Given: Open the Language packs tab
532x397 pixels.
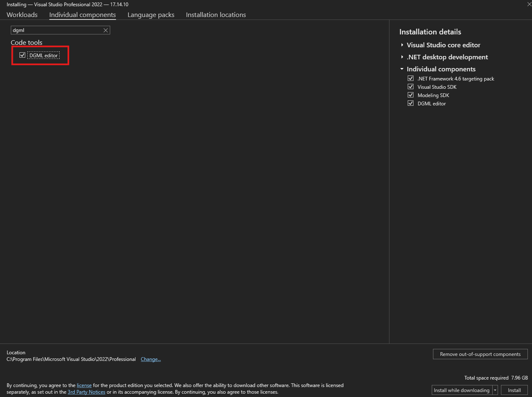Looking at the screenshot, I should [x=151, y=15].
